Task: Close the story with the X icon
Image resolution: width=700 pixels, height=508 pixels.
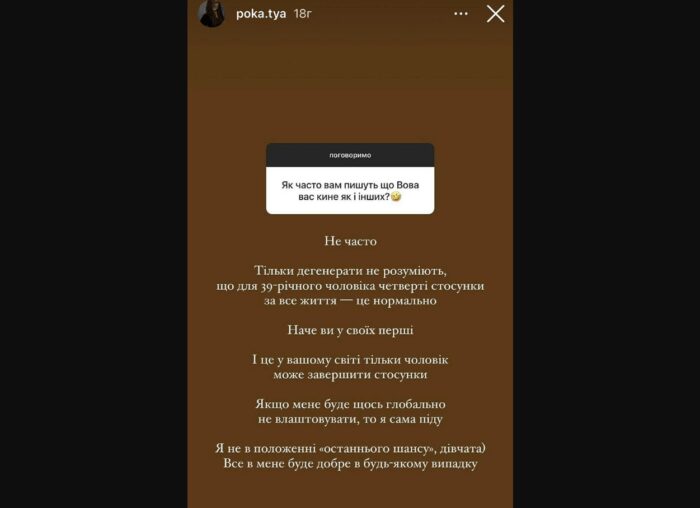Action: 496,14
